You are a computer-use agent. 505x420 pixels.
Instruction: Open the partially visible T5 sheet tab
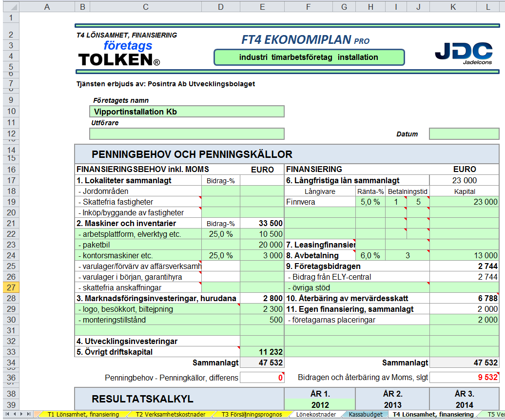[x=494, y=414]
